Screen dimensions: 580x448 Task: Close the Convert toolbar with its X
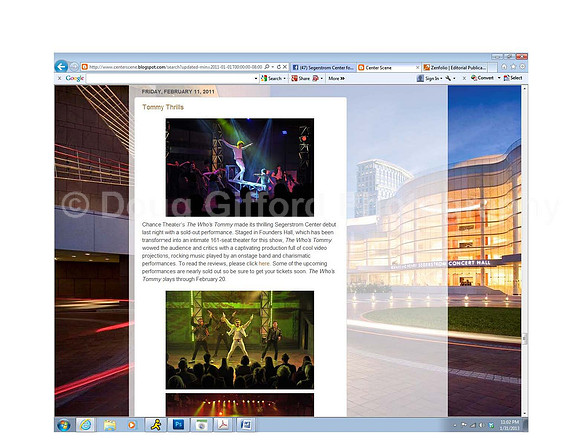pyautogui.click(x=464, y=78)
